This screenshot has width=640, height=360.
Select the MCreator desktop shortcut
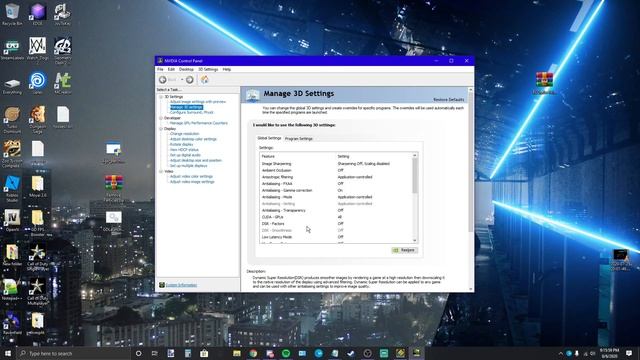[63, 83]
